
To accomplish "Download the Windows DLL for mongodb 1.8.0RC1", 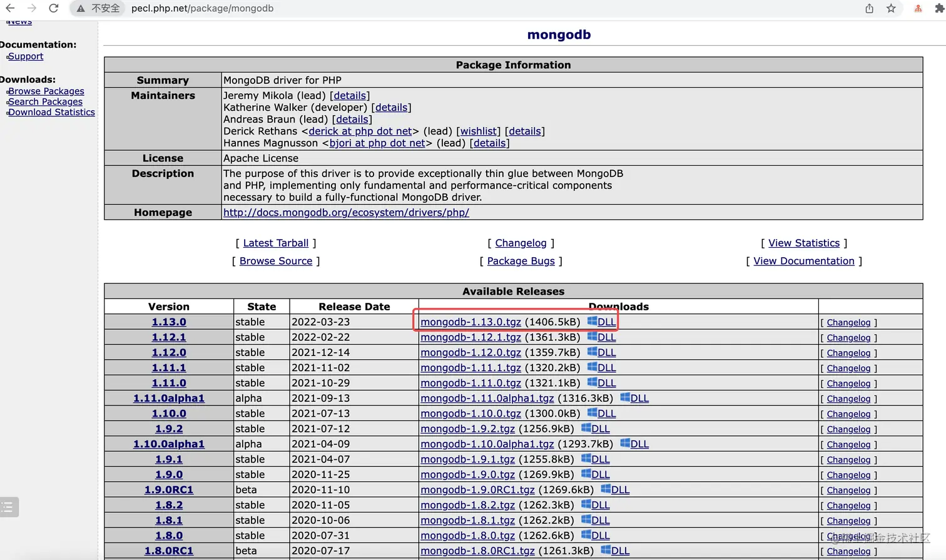I will tap(615, 551).
